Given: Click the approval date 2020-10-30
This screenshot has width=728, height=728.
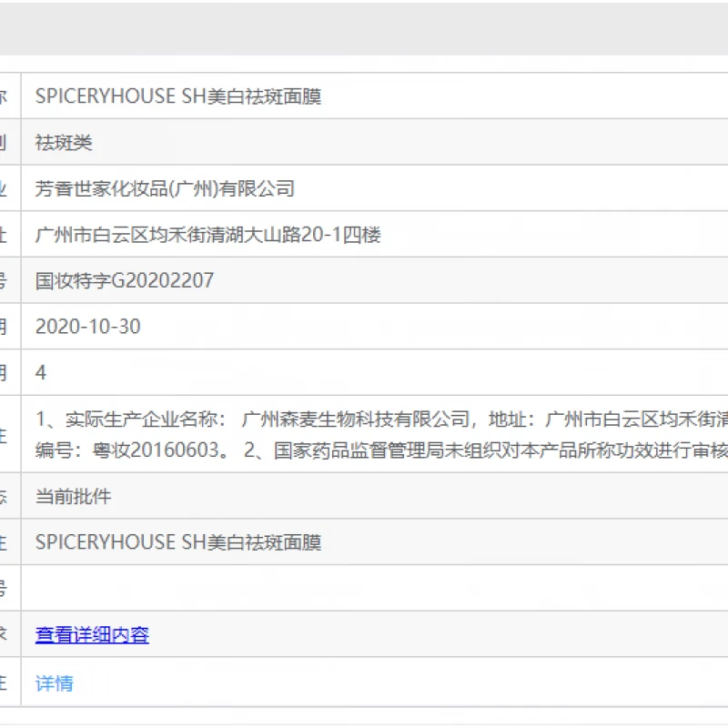Looking at the screenshot, I should click(88, 327).
